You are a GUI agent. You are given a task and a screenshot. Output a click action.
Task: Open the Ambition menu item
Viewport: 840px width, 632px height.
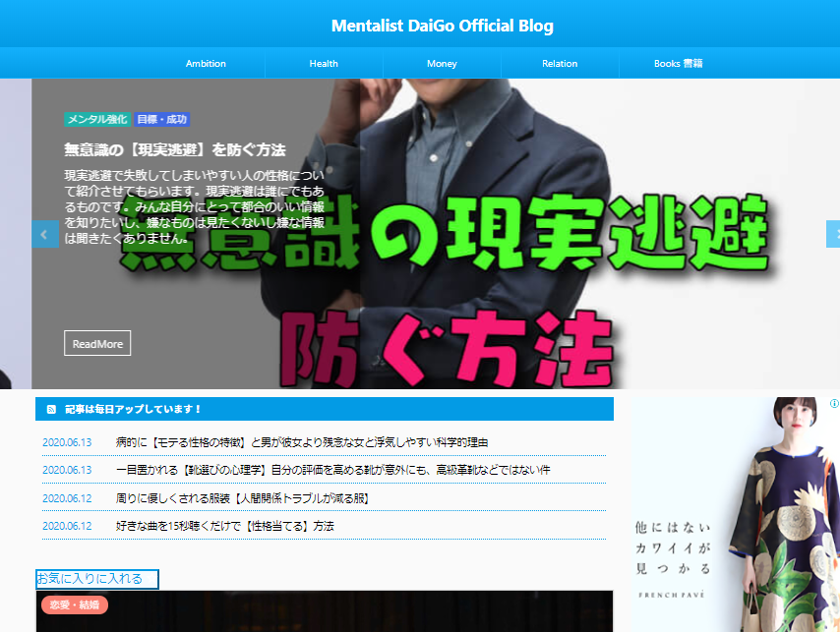click(206, 64)
